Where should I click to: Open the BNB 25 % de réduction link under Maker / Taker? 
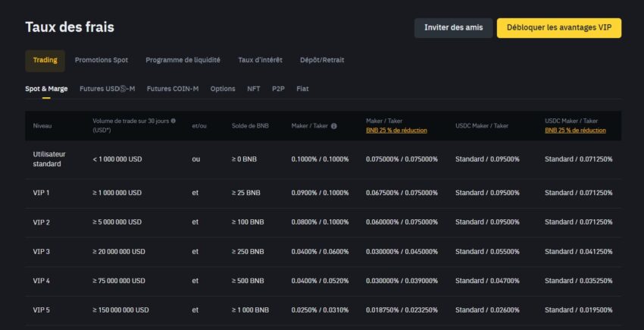coord(396,130)
